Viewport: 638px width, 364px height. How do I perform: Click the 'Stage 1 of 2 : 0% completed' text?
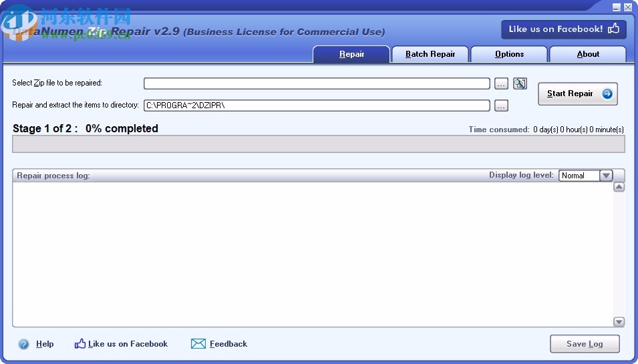[86, 128]
